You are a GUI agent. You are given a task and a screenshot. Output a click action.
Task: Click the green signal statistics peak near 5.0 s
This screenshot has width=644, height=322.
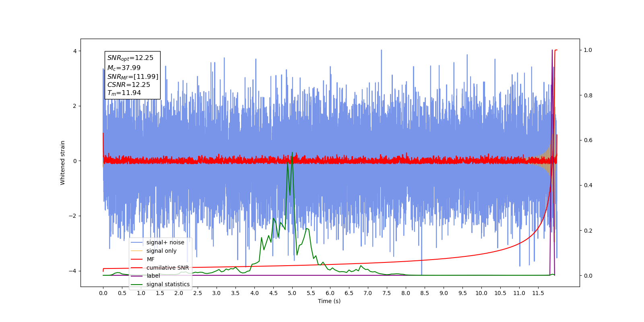[292, 153]
